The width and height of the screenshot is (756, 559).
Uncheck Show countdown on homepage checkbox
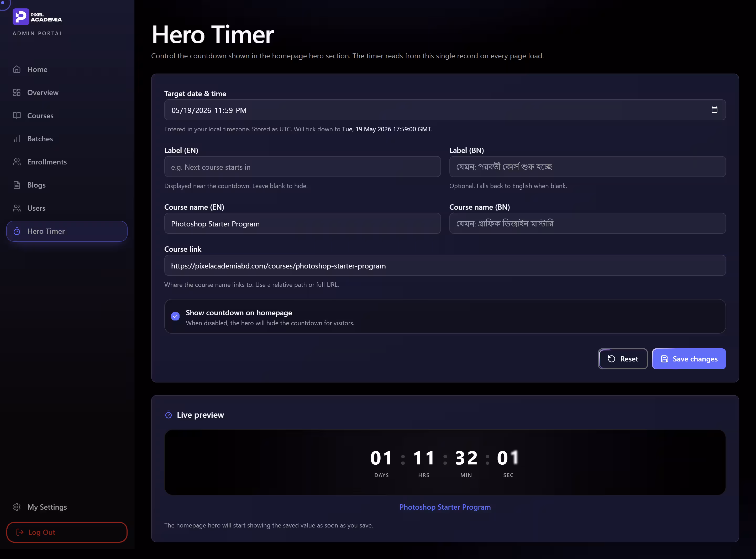click(175, 316)
